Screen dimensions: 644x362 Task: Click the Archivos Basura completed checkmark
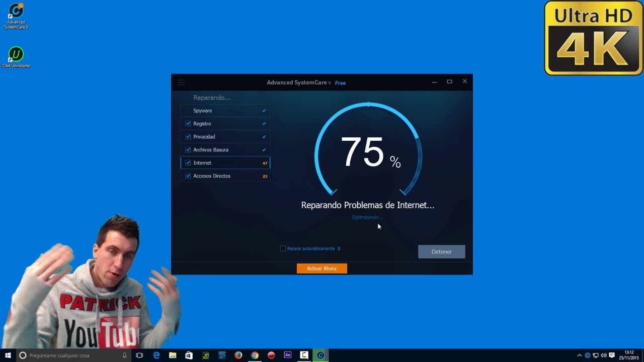(x=264, y=150)
